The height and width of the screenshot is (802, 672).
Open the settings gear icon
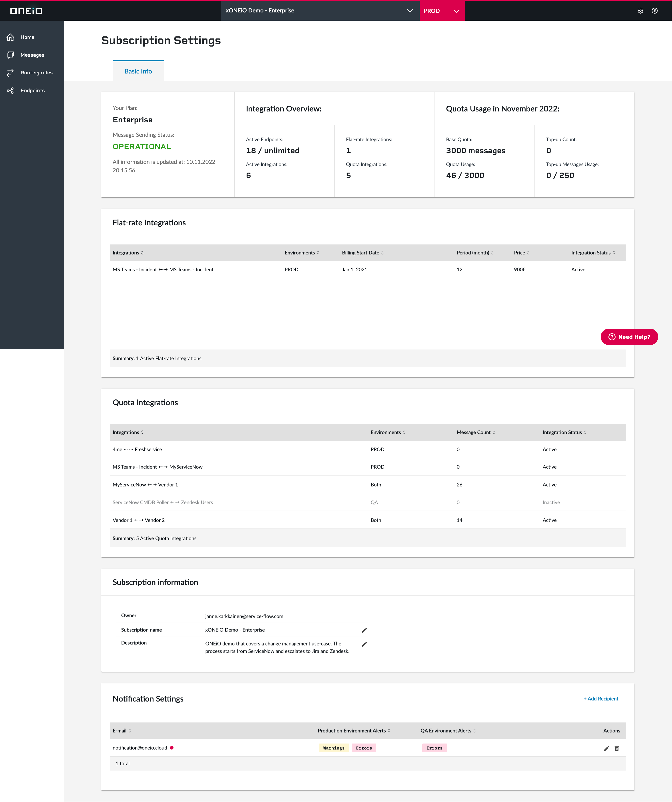click(640, 11)
